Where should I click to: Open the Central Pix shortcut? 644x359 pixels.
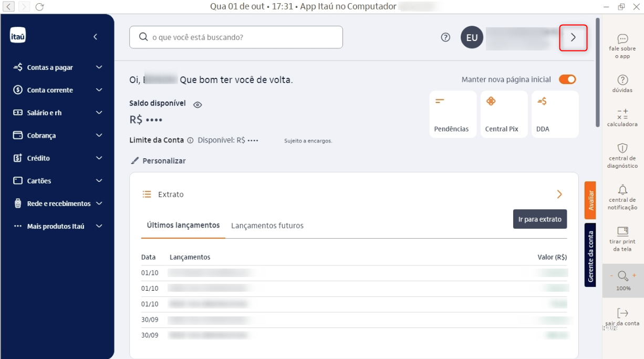[x=503, y=114]
